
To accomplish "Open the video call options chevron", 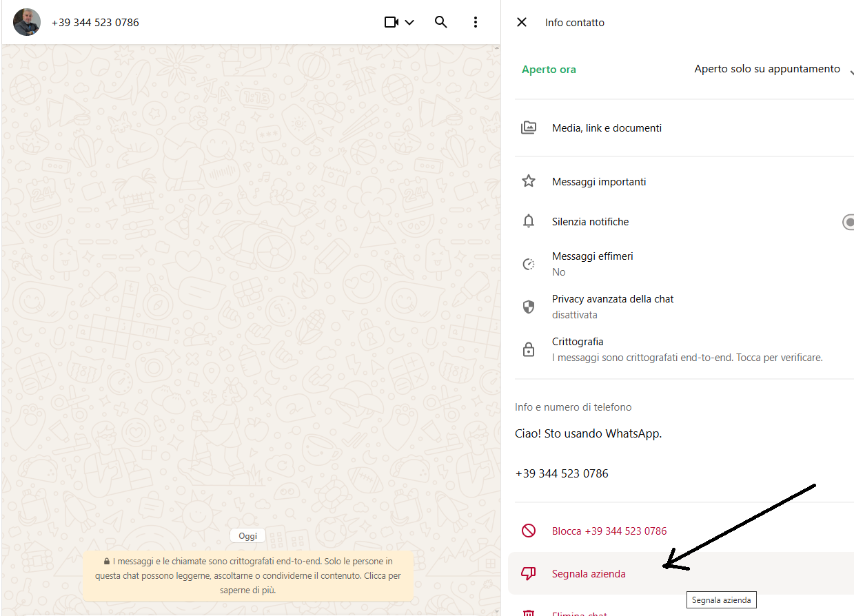I will coord(409,22).
